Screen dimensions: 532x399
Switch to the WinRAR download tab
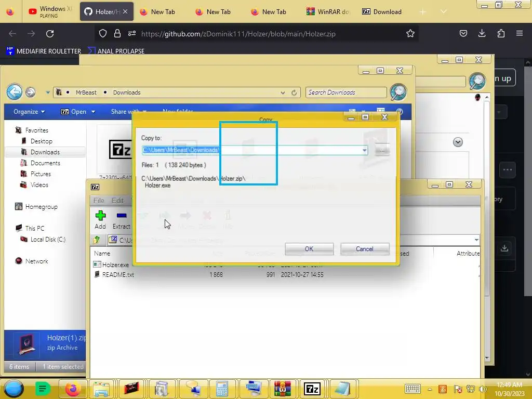tap(328, 11)
